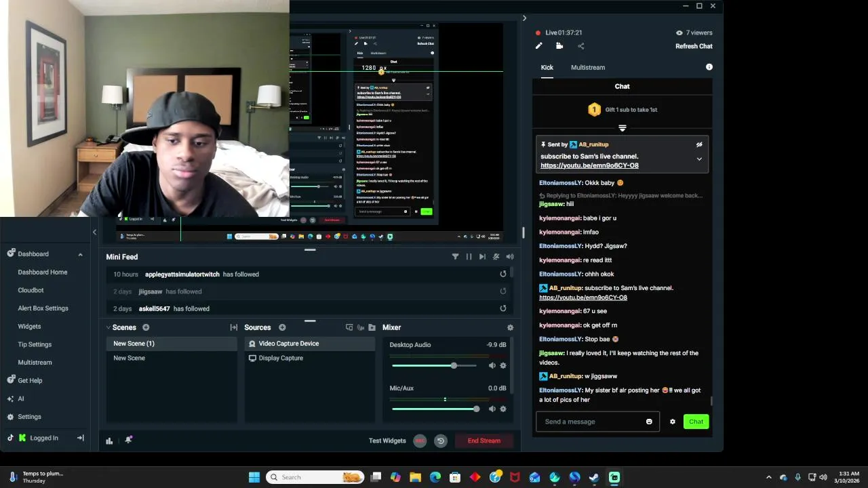Collapse the Dashboard menu section
The height and width of the screenshot is (488, 868).
pos(80,254)
